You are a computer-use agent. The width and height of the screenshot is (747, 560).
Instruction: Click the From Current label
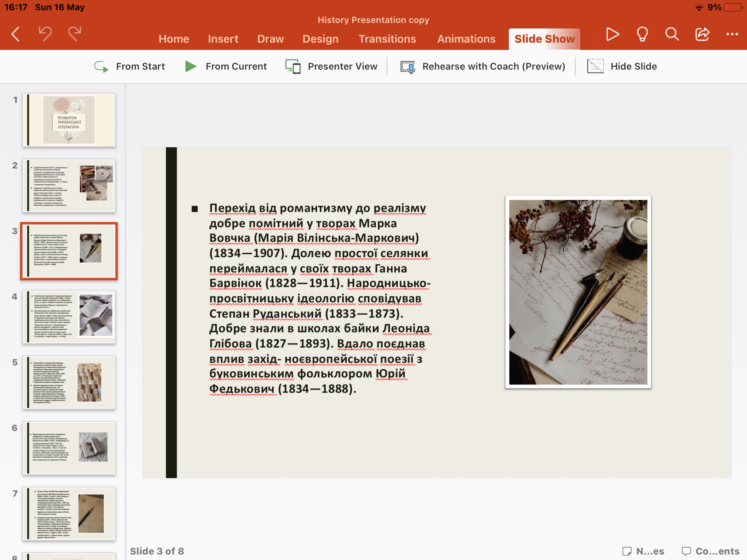click(236, 66)
